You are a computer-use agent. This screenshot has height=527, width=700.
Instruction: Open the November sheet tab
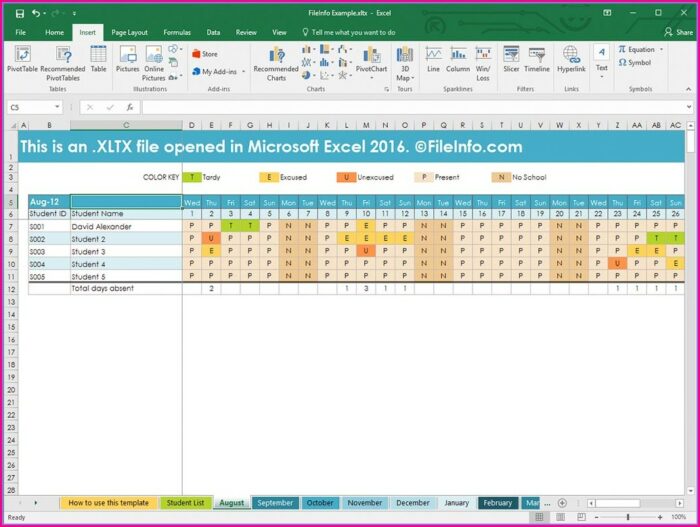[365, 503]
